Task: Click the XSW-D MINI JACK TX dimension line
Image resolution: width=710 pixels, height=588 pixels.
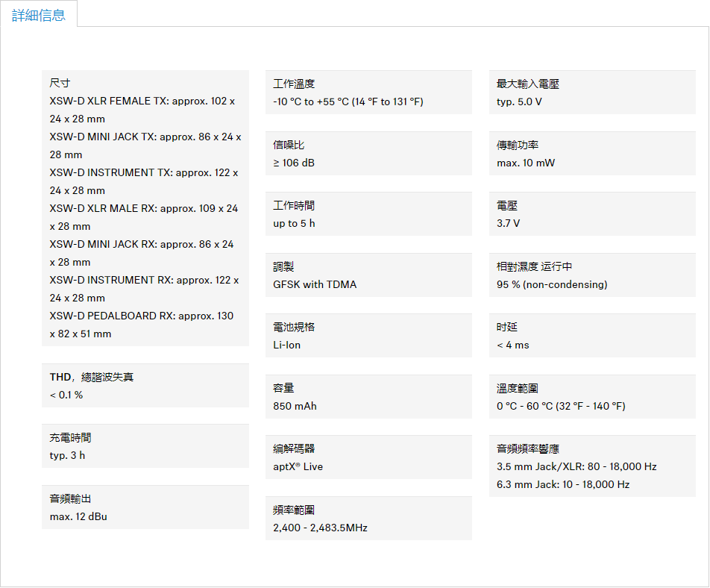Action: click(x=145, y=146)
